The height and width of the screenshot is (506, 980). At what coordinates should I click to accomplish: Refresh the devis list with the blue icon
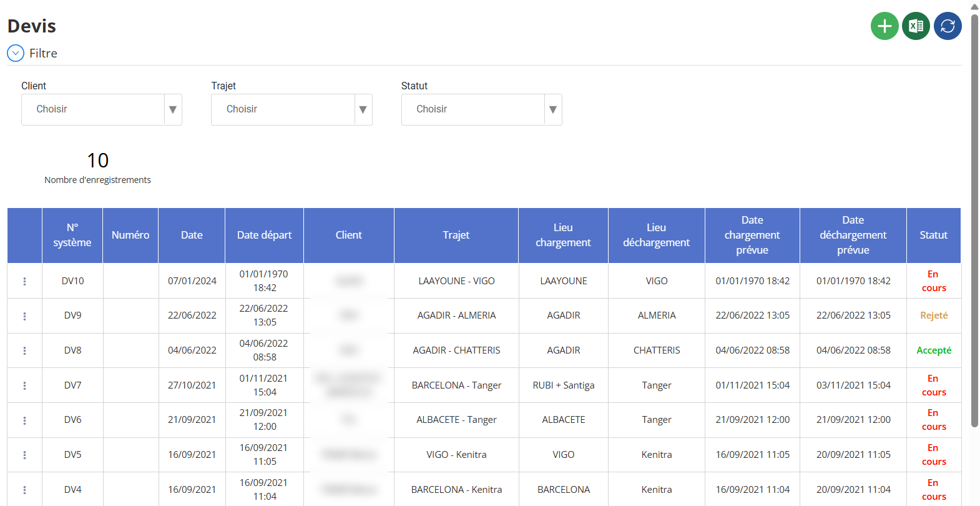[x=948, y=26]
